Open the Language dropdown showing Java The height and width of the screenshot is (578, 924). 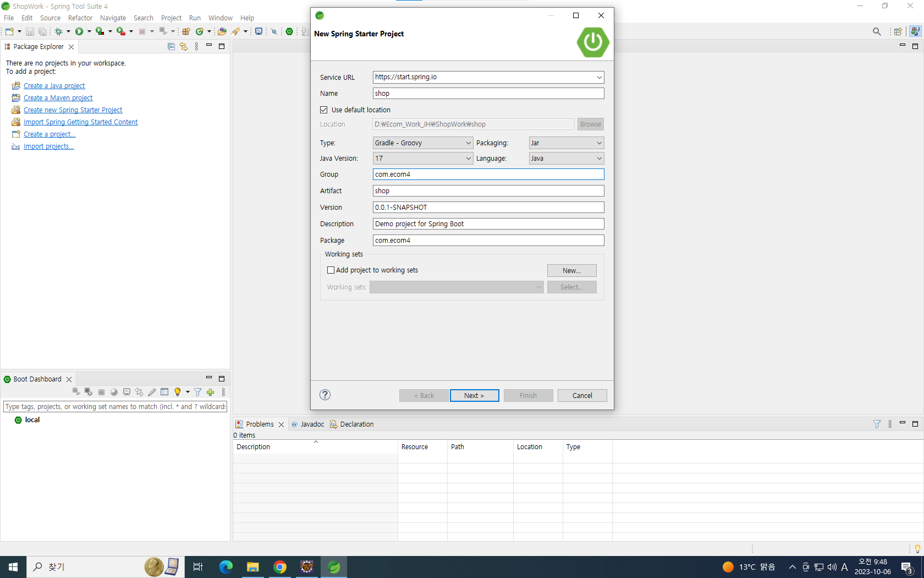point(566,159)
